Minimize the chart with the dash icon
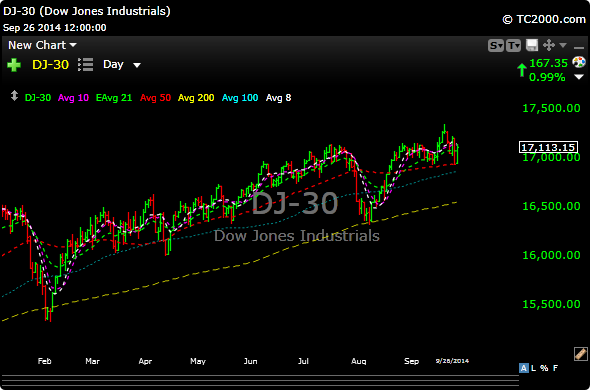 tap(578, 47)
